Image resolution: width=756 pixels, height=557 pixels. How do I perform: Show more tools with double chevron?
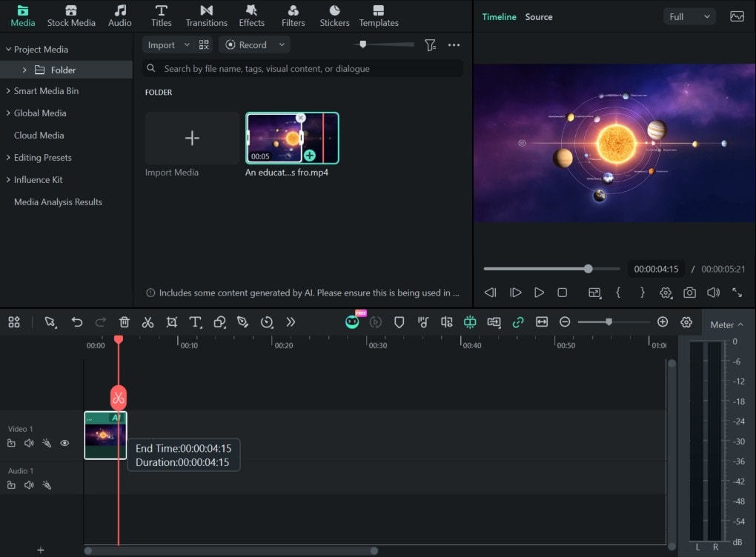[291, 322]
